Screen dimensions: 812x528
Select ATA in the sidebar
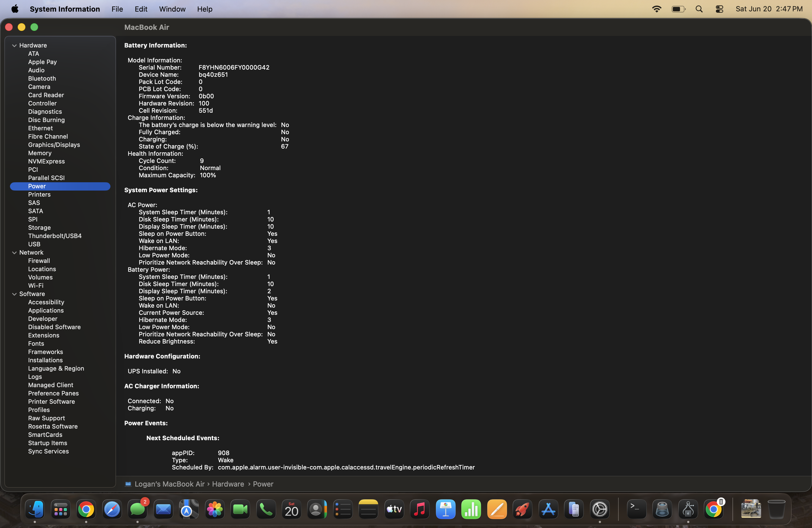33,54
